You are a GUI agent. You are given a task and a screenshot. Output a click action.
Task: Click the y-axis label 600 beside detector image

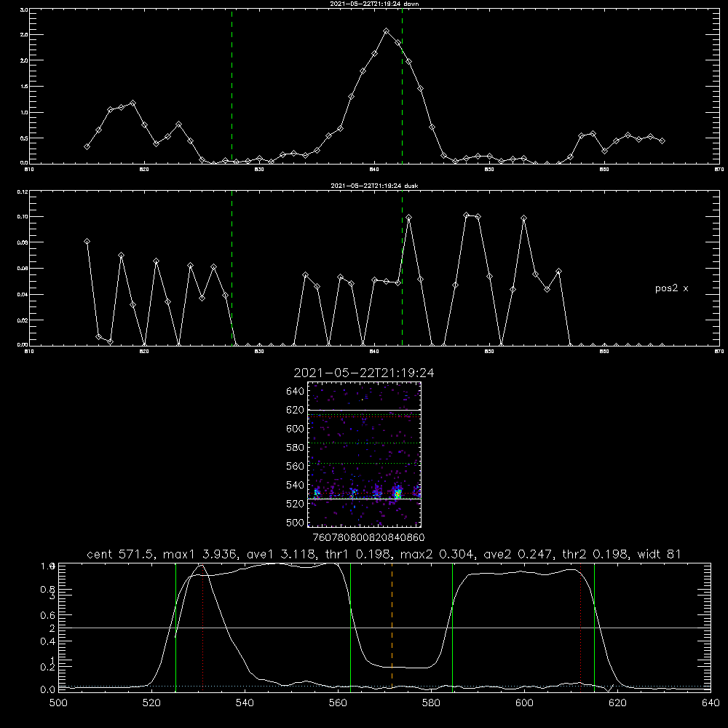click(296, 429)
